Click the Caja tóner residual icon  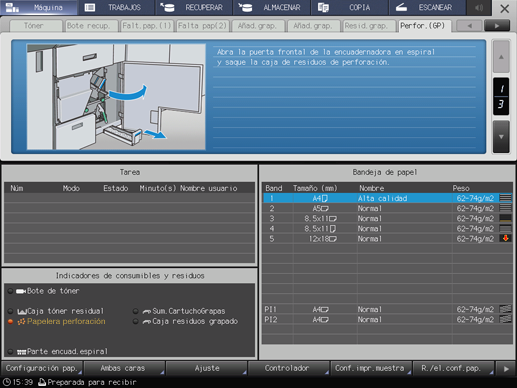[x=22, y=312]
